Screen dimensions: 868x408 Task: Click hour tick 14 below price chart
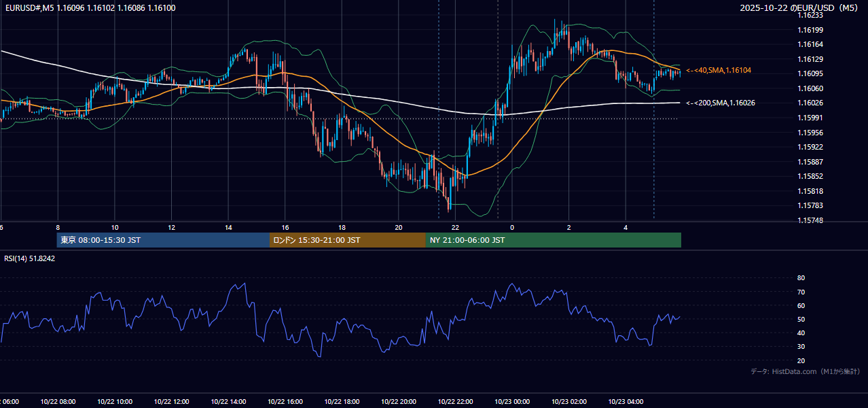pos(228,228)
